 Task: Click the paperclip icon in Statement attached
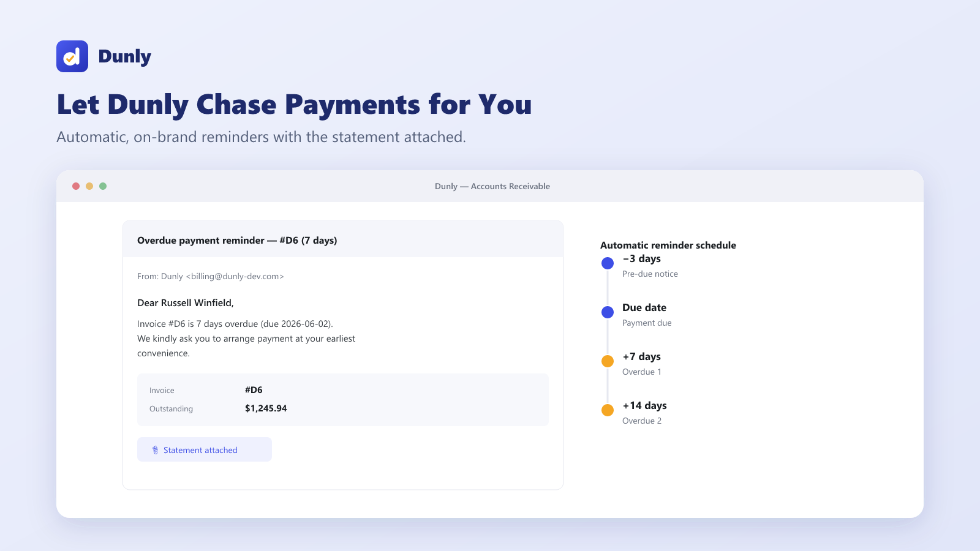coord(155,450)
